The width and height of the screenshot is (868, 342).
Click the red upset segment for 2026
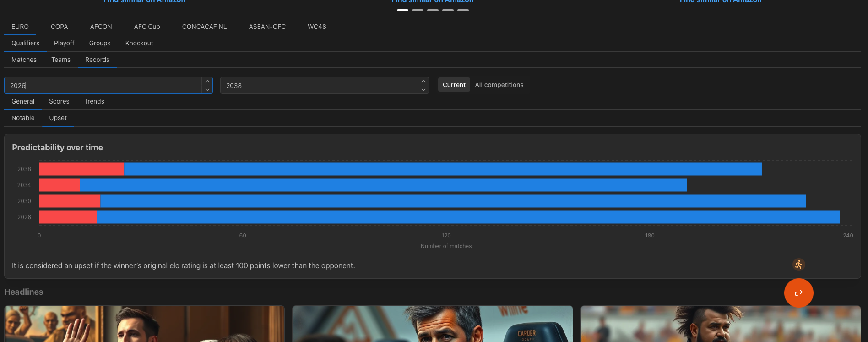(68, 217)
